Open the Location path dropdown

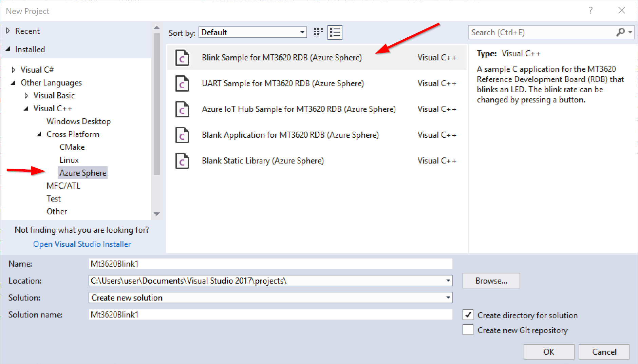point(448,281)
